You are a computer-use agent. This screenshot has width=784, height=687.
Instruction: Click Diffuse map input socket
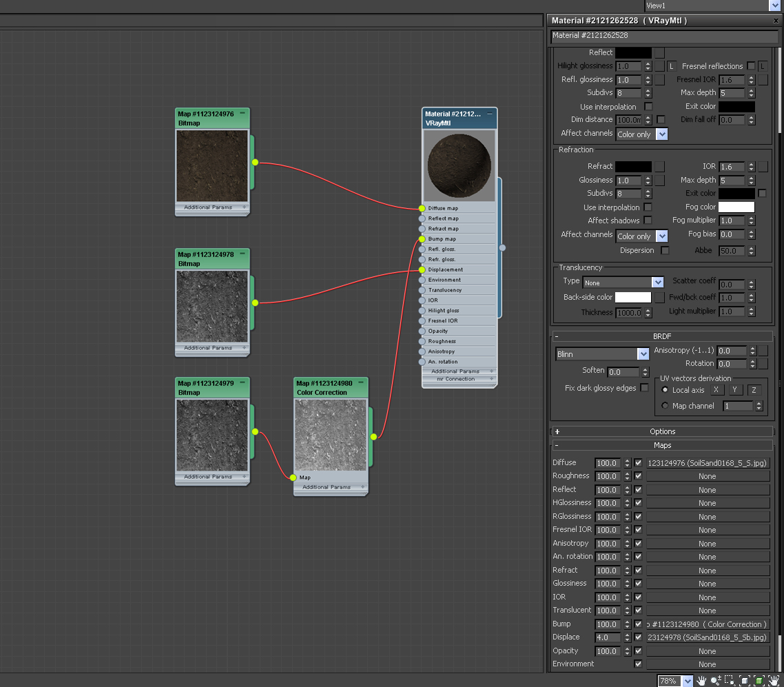[422, 208]
